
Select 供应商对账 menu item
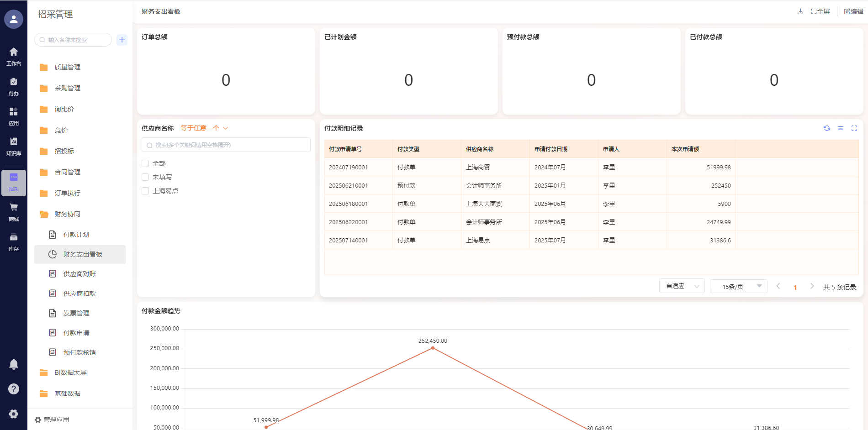point(79,274)
